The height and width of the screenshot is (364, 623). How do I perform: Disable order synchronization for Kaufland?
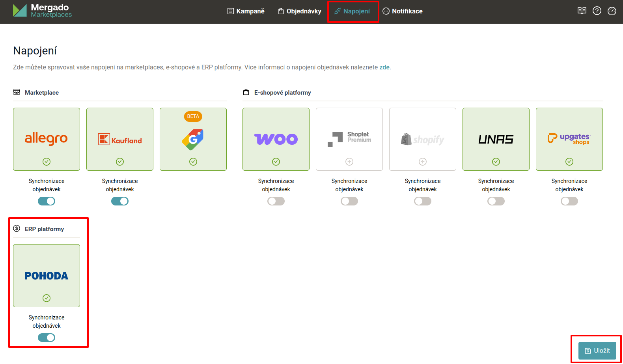click(120, 201)
